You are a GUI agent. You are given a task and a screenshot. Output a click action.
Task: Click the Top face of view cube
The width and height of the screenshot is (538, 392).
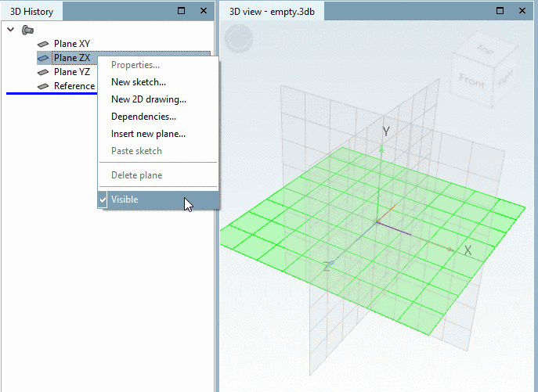coord(486,49)
